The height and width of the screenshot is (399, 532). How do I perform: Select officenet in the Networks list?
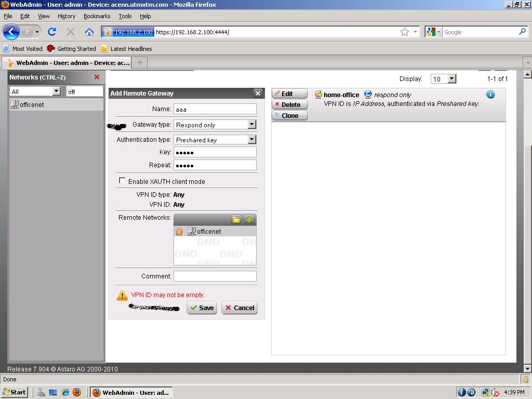32,104
